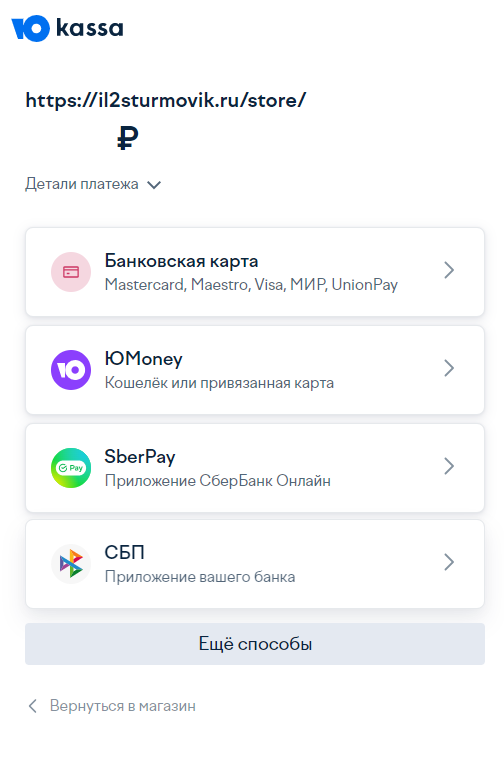
Task: Expand the Детали платежа chevron
Action: click(x=154, y=185)
